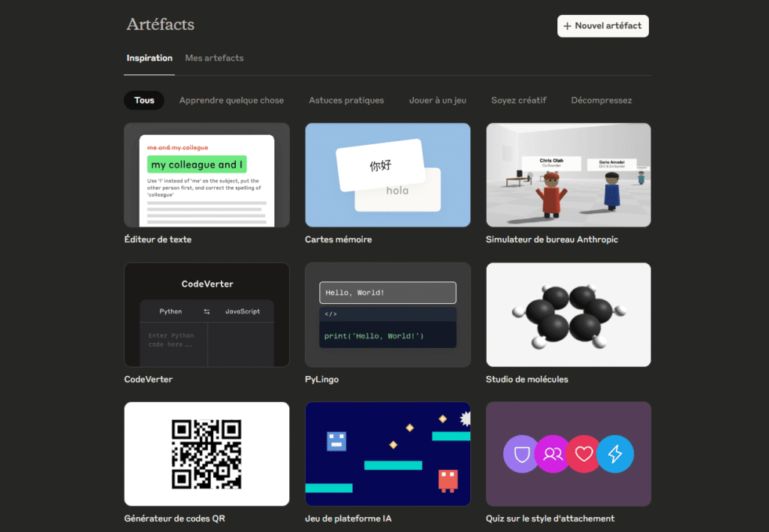Click the Artéfacts page heading
The height and width of the screenshot is (532, 769).
pos(161,25)
